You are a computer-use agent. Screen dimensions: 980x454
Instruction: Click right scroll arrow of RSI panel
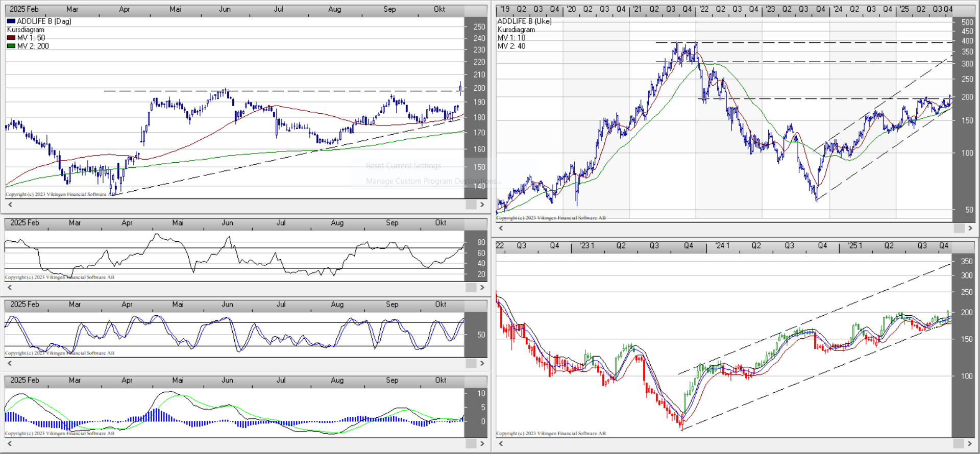point(482,288)
